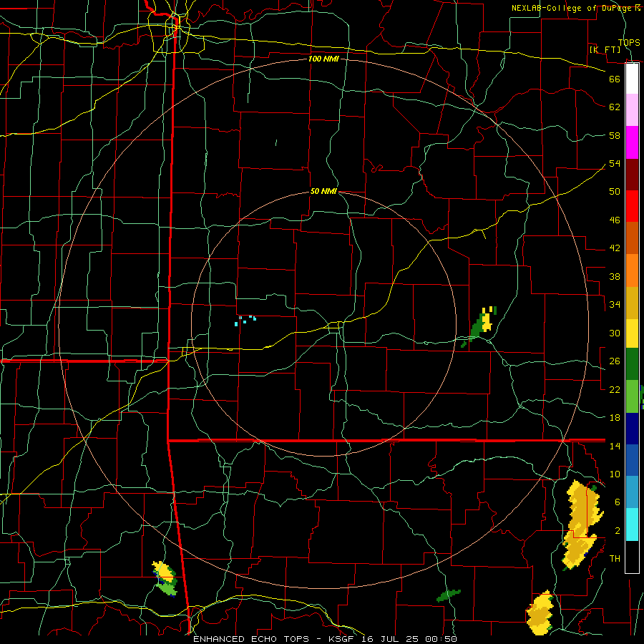Click the '18' legend value
The image size is (644, 644).
(615, 417)
